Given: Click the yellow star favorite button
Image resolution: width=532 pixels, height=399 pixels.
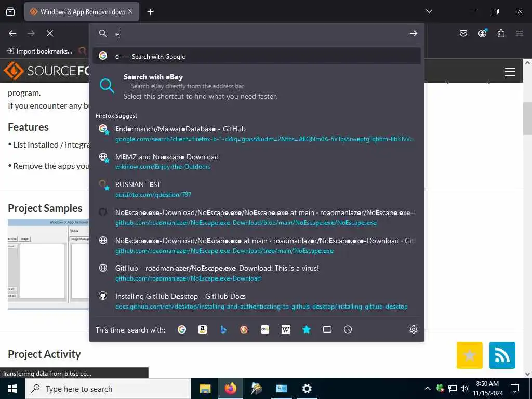Looking at the screenshot, I should coord(470,355).
